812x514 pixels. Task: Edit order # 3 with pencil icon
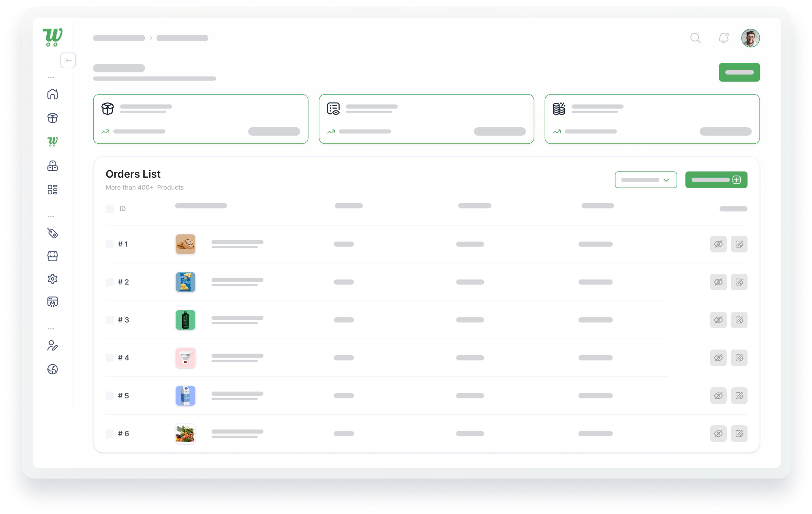pyautogui.click(x=739, y=320)
